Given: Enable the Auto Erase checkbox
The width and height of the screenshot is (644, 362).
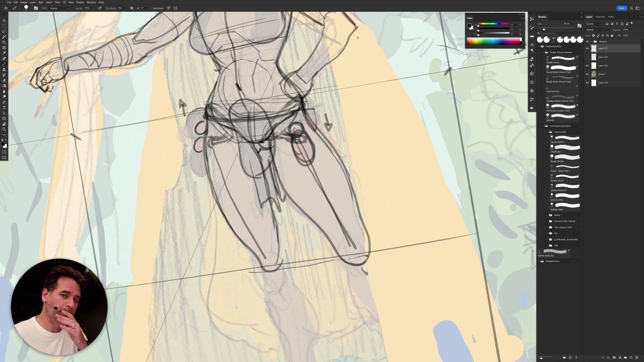Looking at the screenshot, I should (x=152, y=8).
